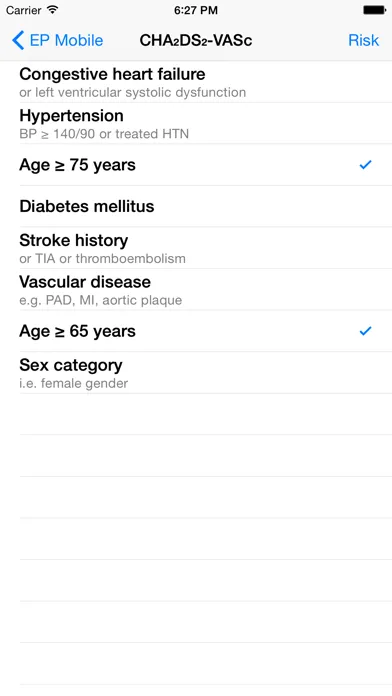Viewport: 392px width, 696px height.
Task: Select the Diabetes mellitus row
Action: click(196, 206)
